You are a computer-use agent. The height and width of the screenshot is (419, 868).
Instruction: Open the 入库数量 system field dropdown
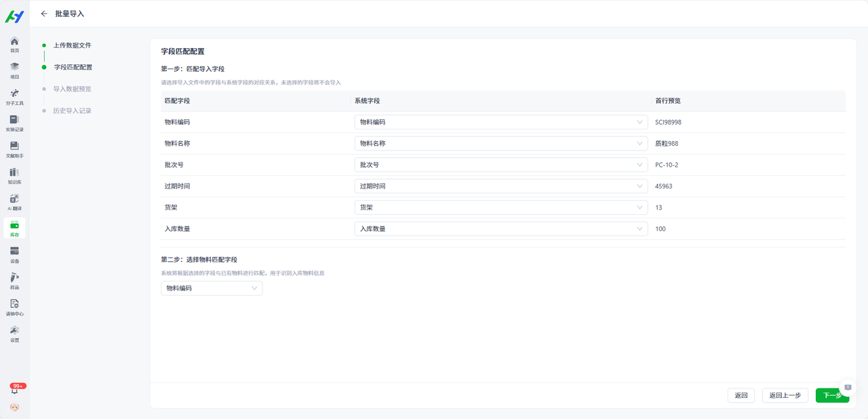point(500,228)
